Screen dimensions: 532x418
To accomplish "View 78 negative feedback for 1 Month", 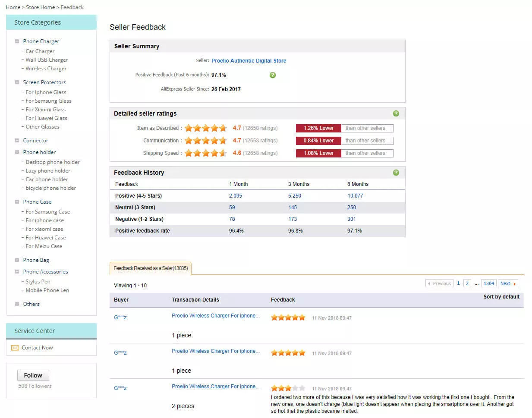I will [x=232, y=219].
